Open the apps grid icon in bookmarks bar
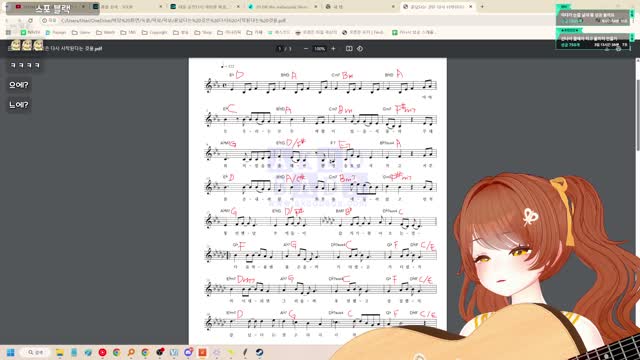 click(x=8, y=32)
